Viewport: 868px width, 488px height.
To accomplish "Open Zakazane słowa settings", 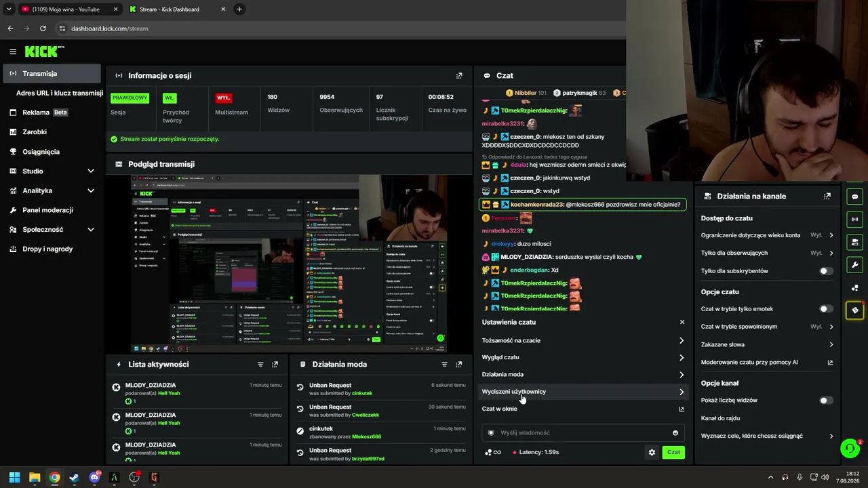I will click(x=767, y=344).
